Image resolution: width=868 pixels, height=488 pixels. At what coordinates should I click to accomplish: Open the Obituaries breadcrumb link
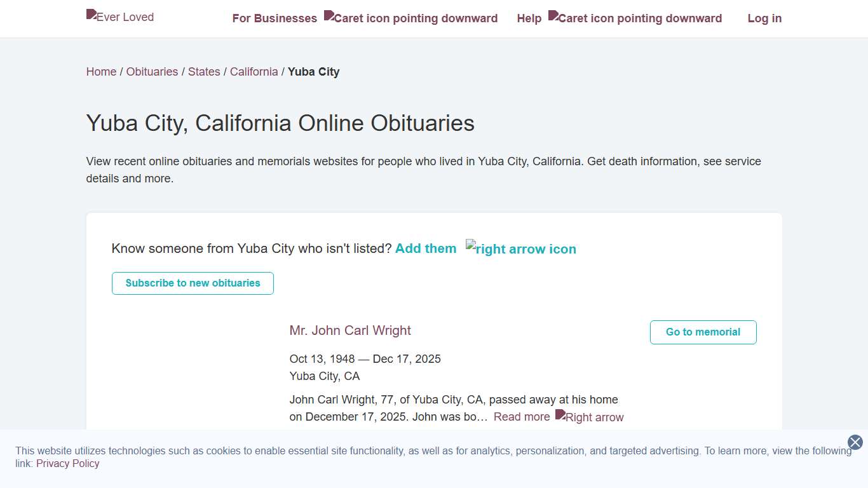[152, 72]
